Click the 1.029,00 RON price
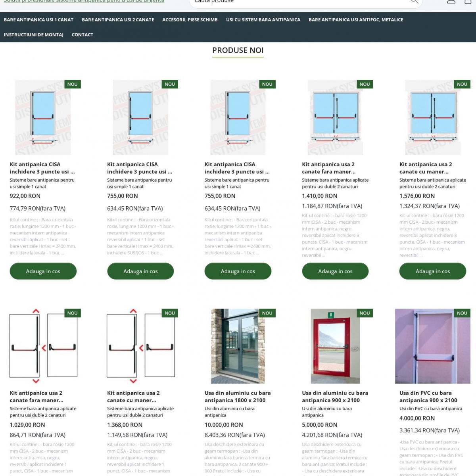 click(27, 425)
